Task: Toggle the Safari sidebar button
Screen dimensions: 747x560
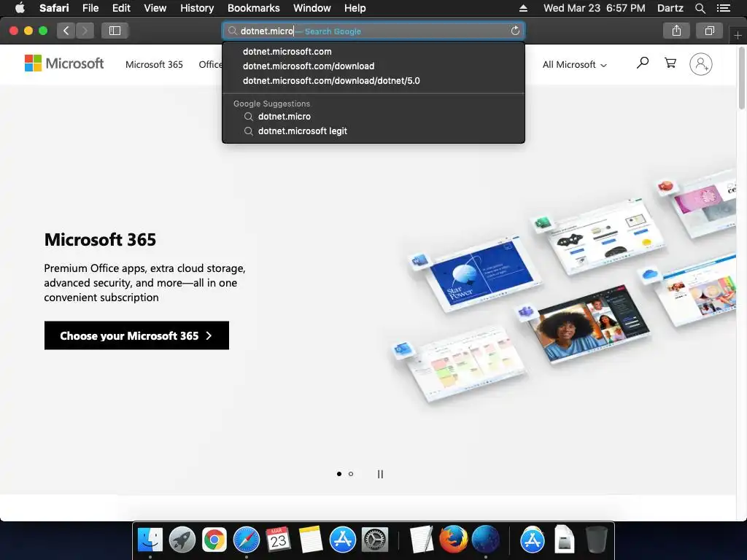Action: tap(115, 31)
